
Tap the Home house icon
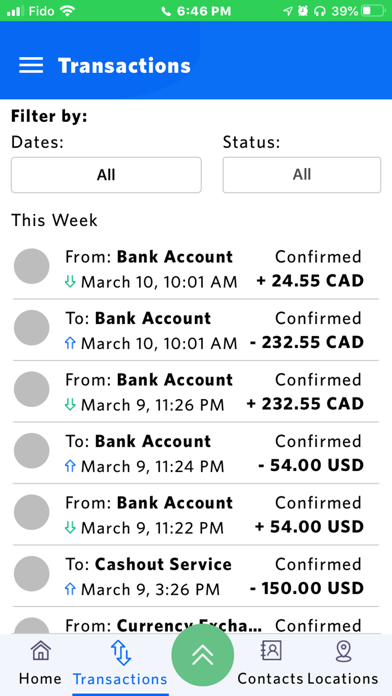40,651
